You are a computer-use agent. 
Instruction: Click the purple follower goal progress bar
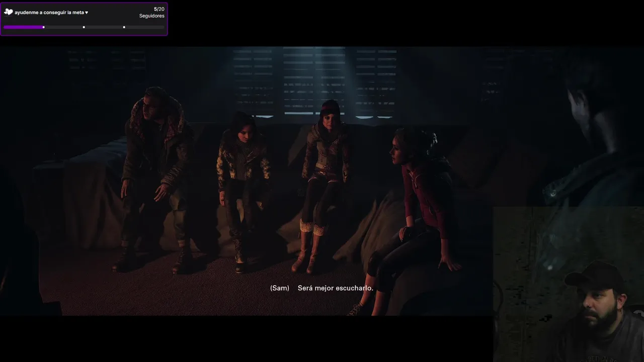[84, 27]
